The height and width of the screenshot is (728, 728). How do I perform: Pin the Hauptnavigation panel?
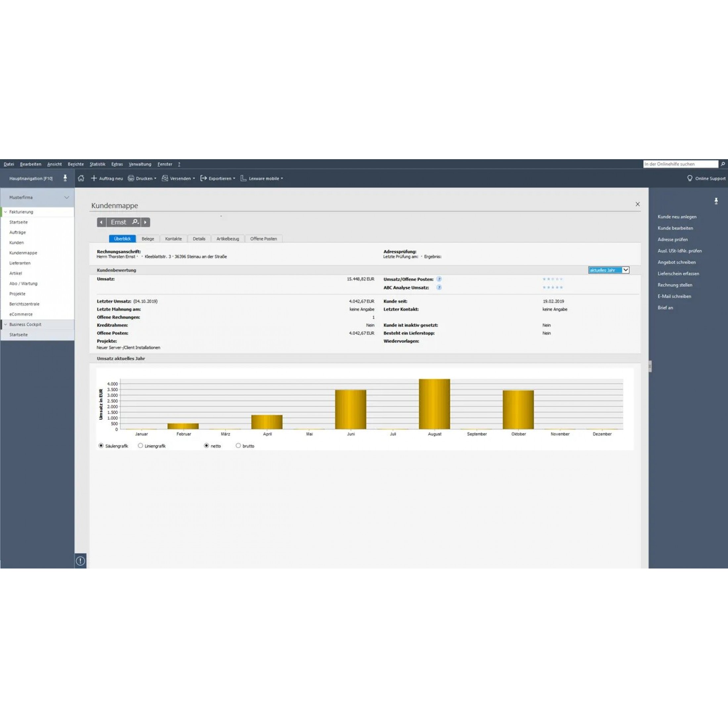[x=65, y=178]
